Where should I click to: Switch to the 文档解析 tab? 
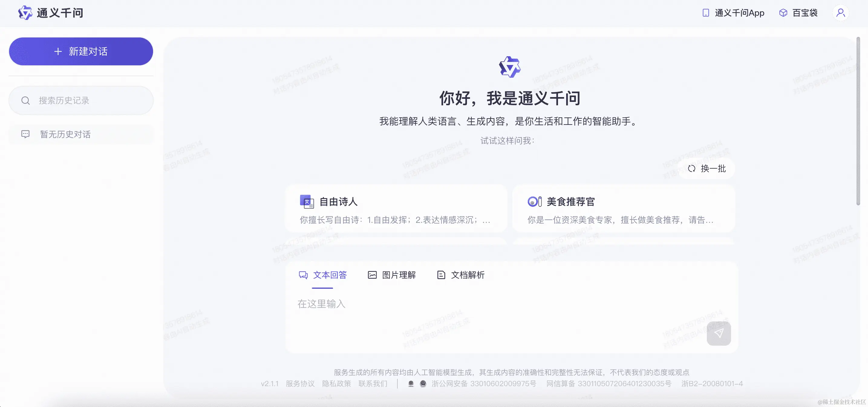coord(461,275)
